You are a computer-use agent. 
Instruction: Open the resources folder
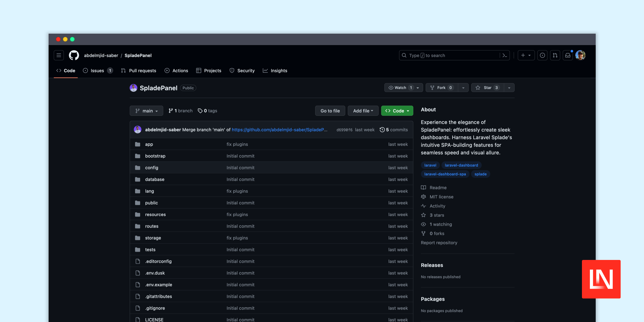tap(155, 215)
